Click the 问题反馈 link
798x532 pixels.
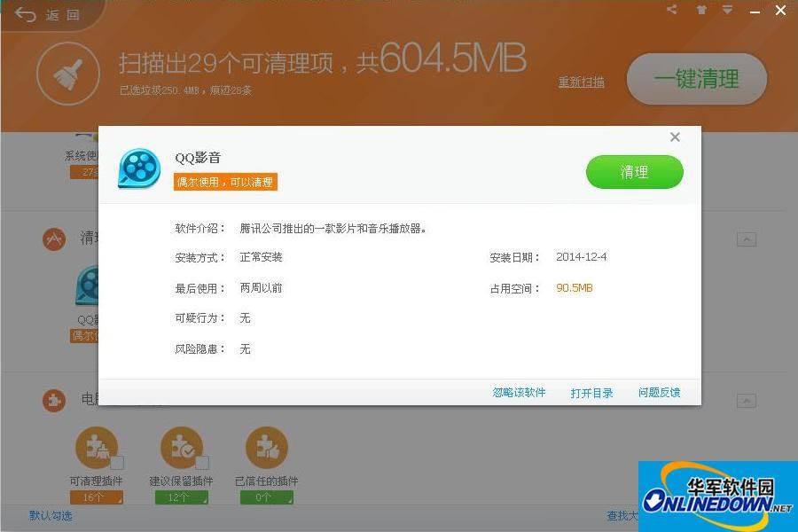pos(659,392)
